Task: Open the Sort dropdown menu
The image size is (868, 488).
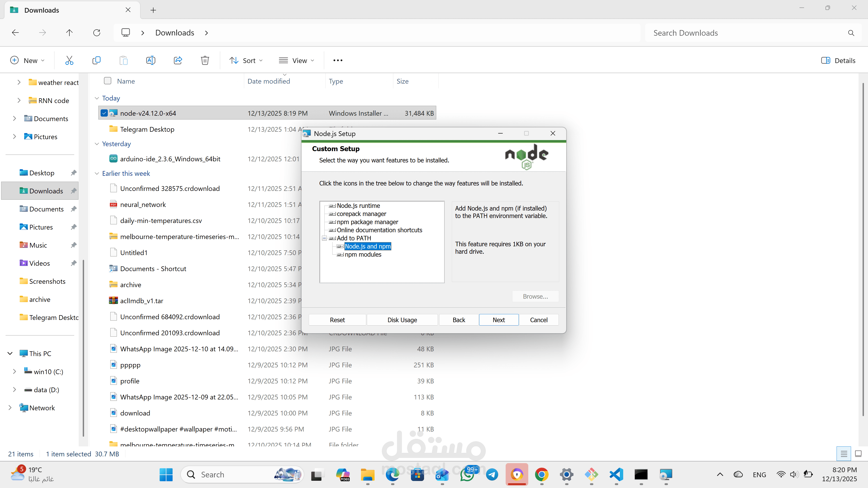Action: click(x=246, y=60)
